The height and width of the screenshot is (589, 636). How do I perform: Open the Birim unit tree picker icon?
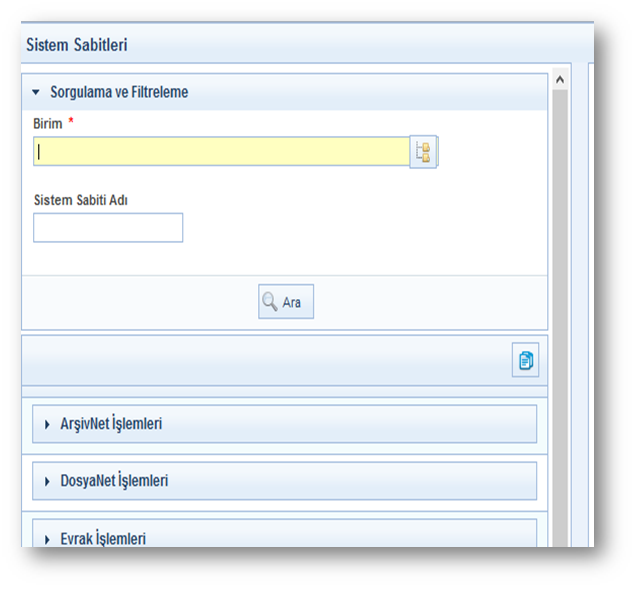click(x=424, y=152)
